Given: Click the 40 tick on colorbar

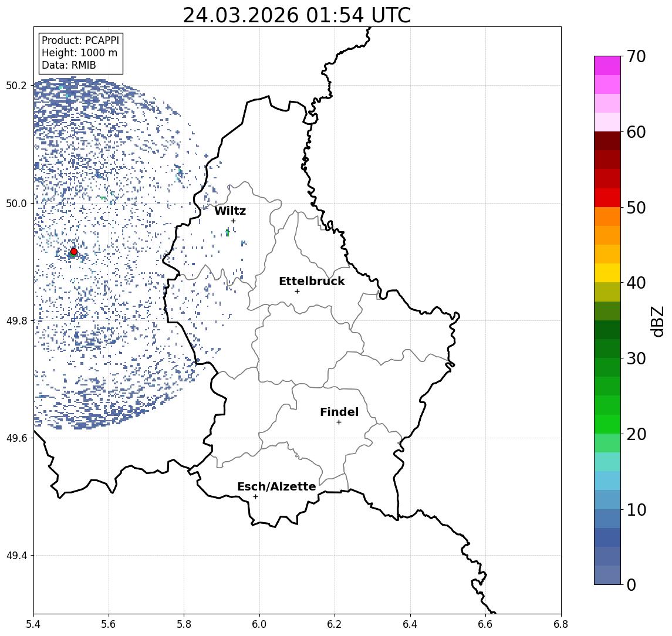Looking at the screenshot, I should (636, 283).
